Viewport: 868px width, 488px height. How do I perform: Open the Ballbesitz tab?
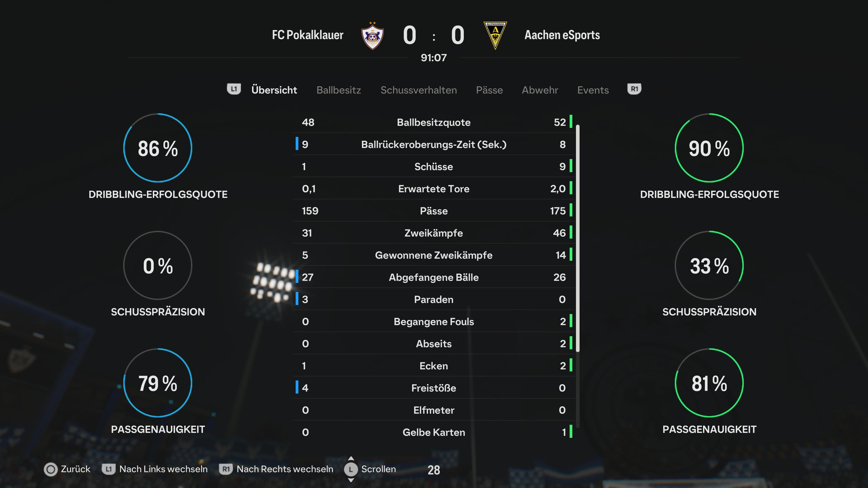339,90
